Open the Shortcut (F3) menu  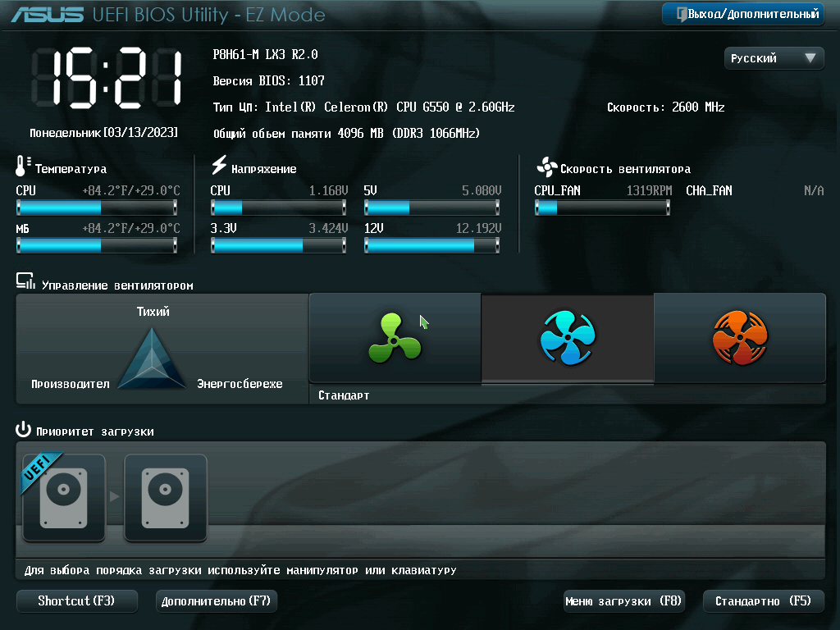point(76,601)
